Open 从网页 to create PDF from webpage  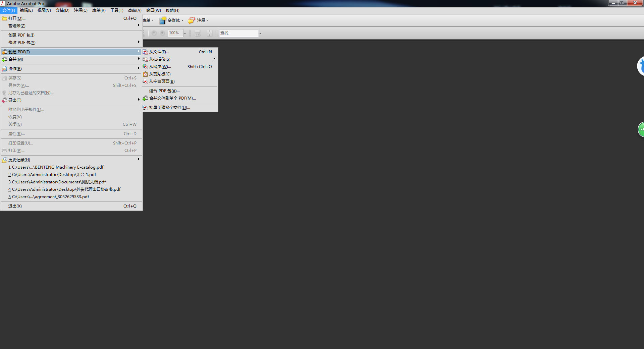click(159, 66)
